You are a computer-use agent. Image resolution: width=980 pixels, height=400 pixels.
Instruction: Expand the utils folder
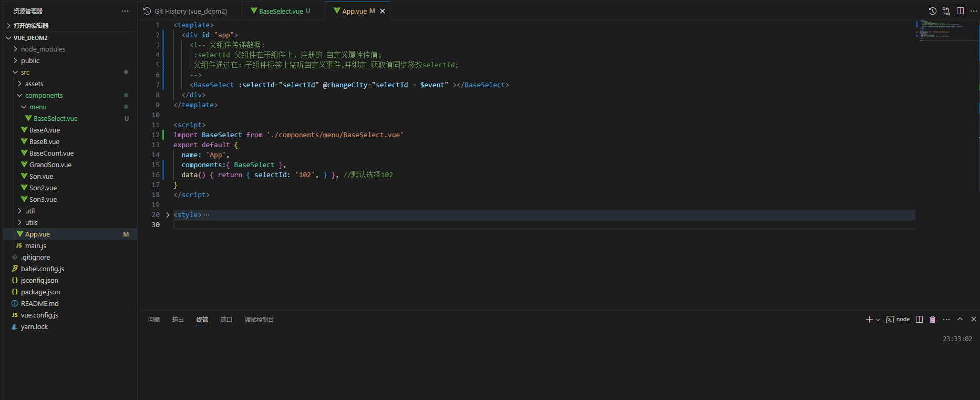point(70,223)
